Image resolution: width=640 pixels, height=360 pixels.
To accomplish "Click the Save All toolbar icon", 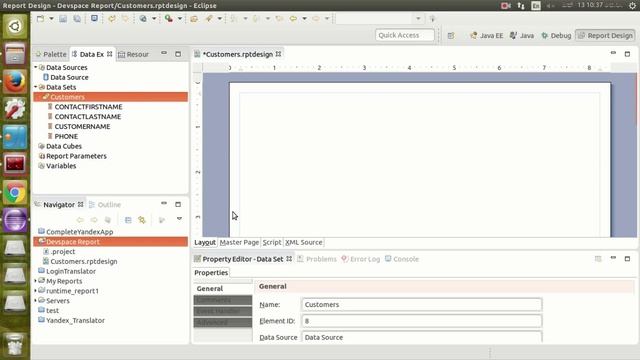I will pyautogui.click(x=77, y=19).
